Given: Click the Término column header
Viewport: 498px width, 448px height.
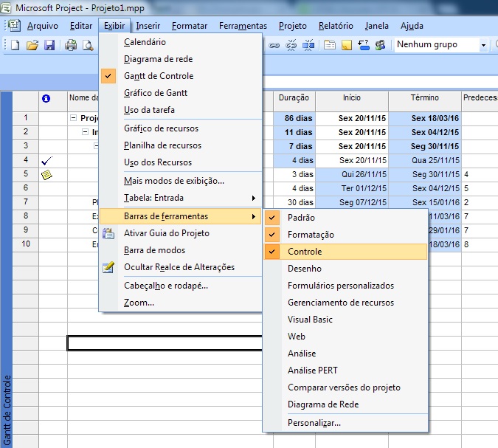Looking at the screenshot, I should 425,101.
